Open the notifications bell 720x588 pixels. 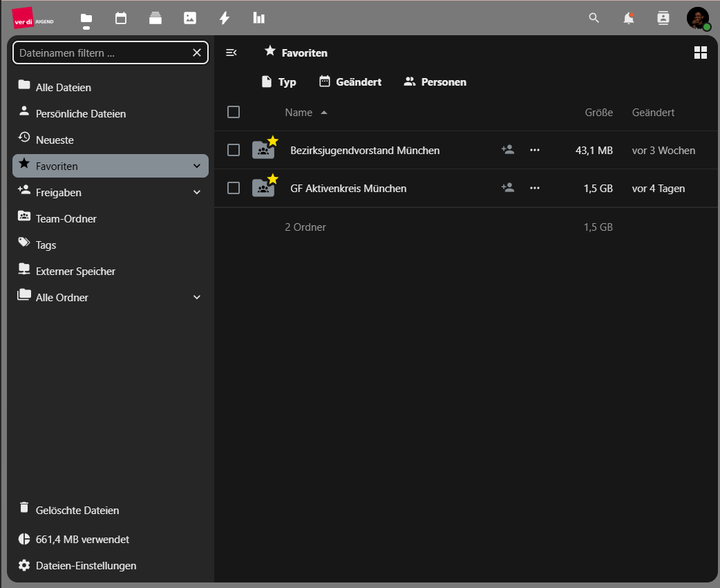629,19
